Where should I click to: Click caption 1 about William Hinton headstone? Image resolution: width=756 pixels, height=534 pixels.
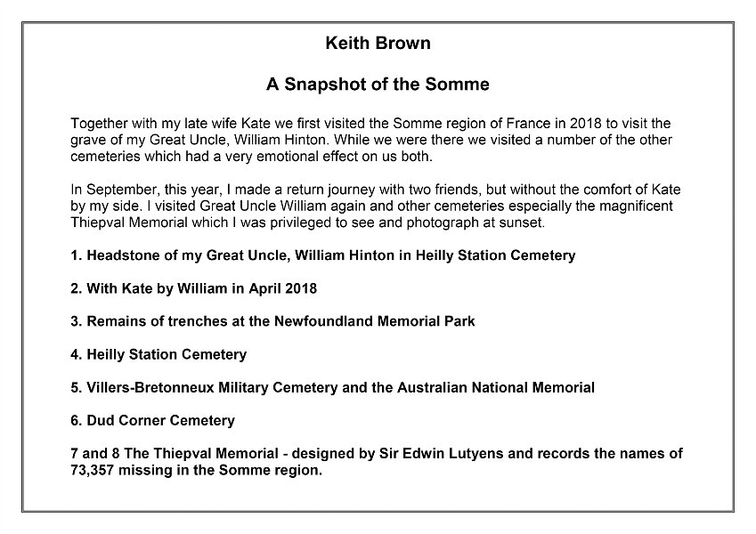point(323,255)
